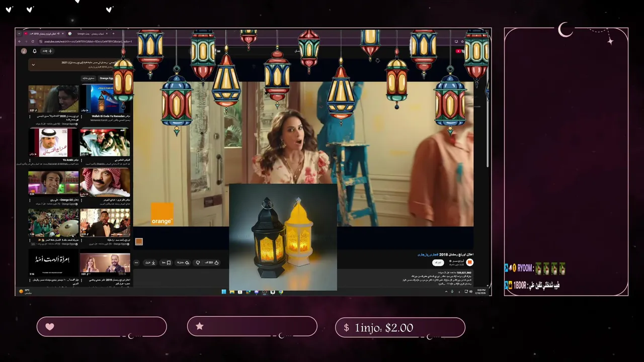Open options for mix beside Orange GO video
This screenshot has height=362, width=644.
coord(81,200)
